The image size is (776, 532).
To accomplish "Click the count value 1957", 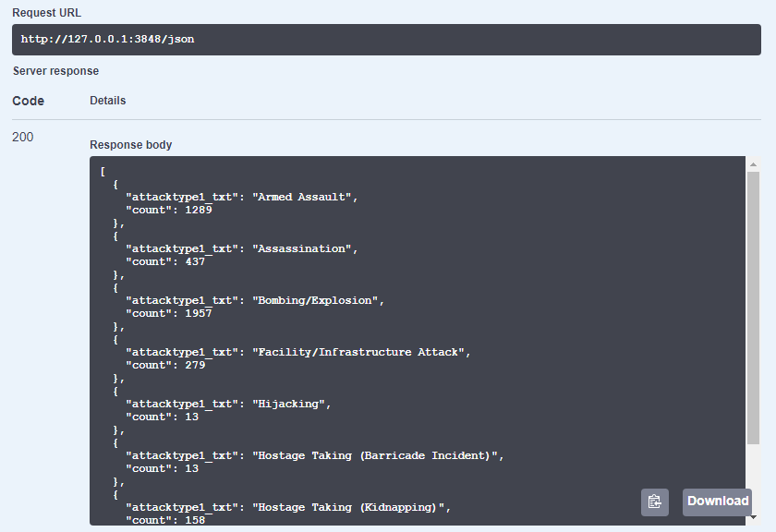I will point(199,313).
